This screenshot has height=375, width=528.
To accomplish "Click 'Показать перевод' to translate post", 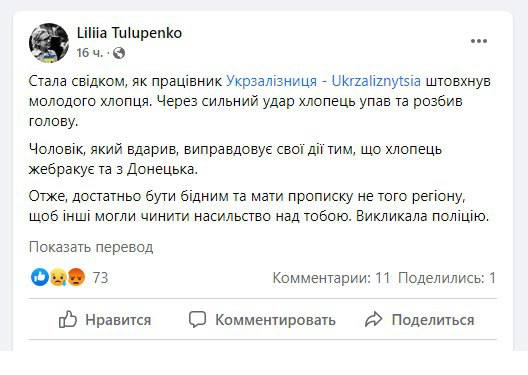I will pyautogui.click(x=91, y=247).
